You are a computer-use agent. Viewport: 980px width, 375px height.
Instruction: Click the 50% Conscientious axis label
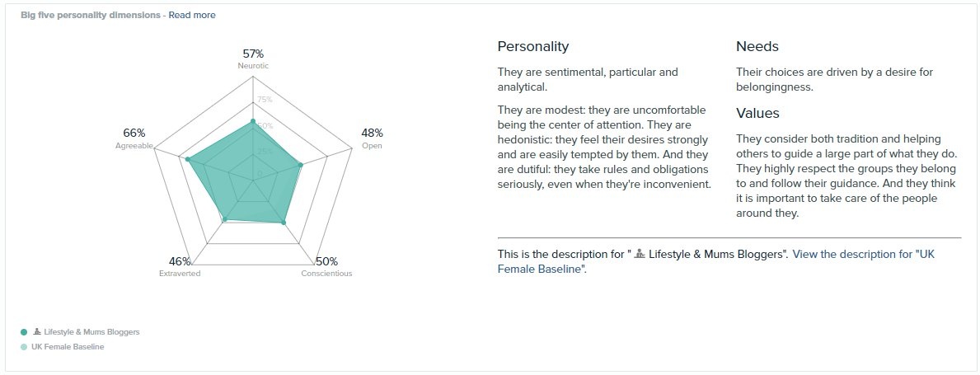(326, 267)
